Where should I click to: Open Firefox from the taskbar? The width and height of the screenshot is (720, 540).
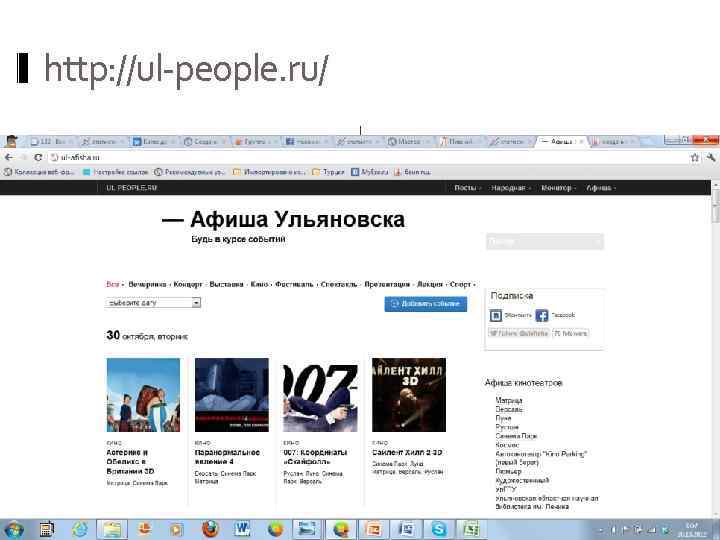[x=210, y=529]
